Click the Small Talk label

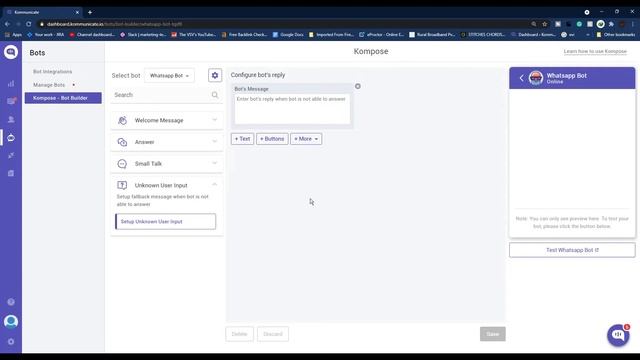tap(148, 164)
